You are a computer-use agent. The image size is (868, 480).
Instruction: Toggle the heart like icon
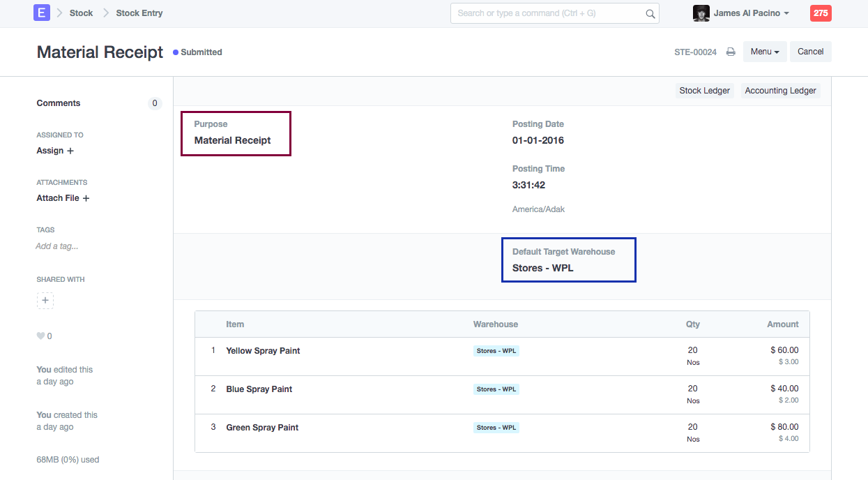pyautogui.click(x=40, y=336)
